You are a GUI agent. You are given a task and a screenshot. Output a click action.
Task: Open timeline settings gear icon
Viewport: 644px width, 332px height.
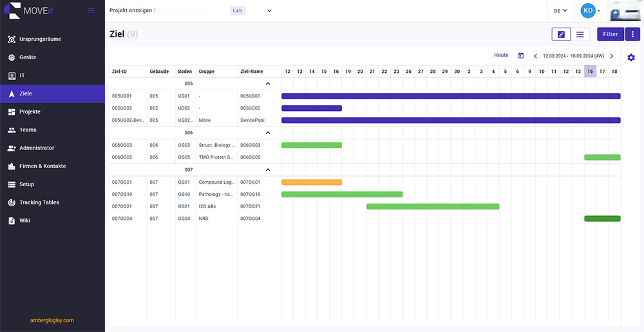click(631, 58)
